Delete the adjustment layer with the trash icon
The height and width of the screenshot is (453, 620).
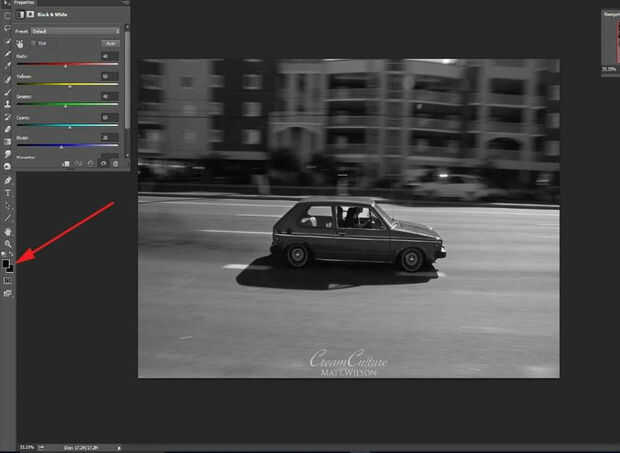[115, 164]
